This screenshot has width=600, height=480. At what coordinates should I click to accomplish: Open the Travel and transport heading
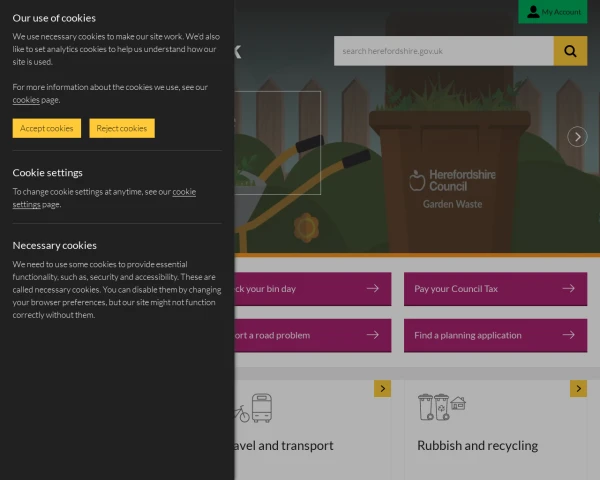284,446
